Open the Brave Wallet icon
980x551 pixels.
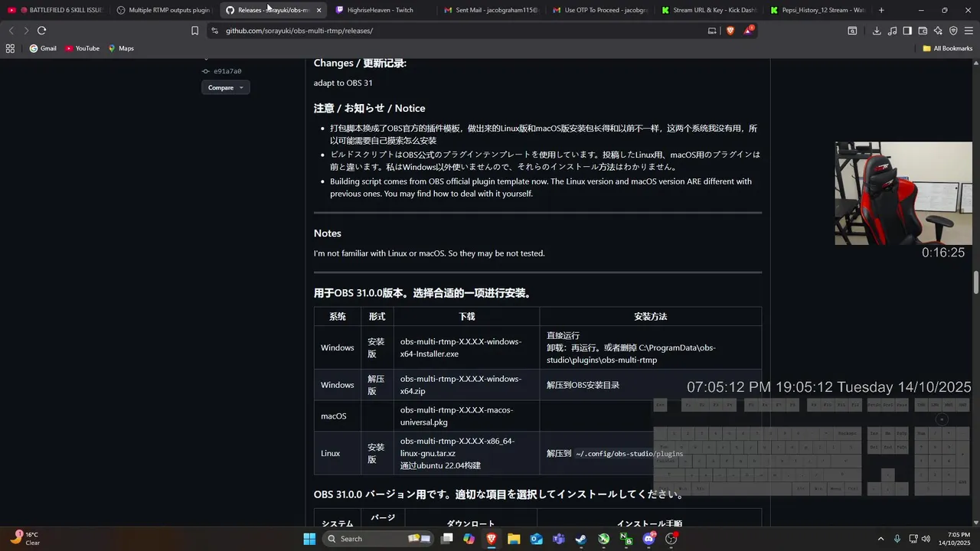(923, 31)
